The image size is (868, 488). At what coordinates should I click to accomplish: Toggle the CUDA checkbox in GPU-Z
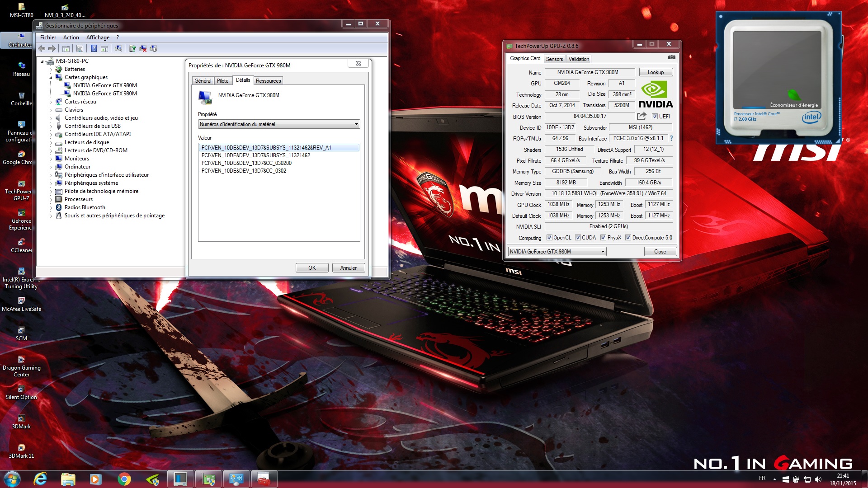(578, 238)
